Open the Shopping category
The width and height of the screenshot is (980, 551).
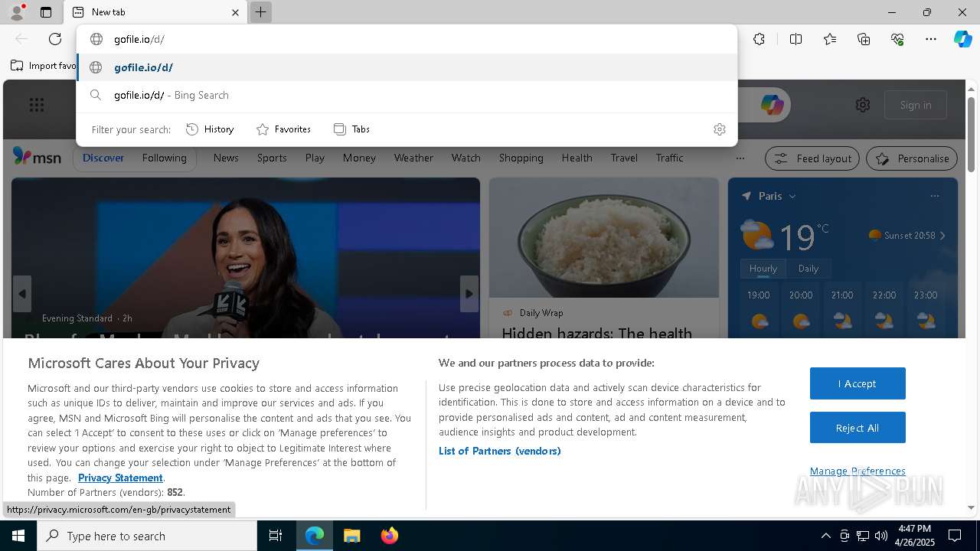[x=521, y=158]
